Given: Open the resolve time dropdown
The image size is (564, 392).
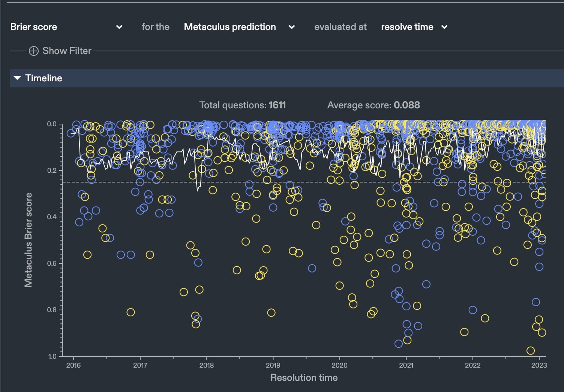Looking at the screenshot, I should coord(407,27).
